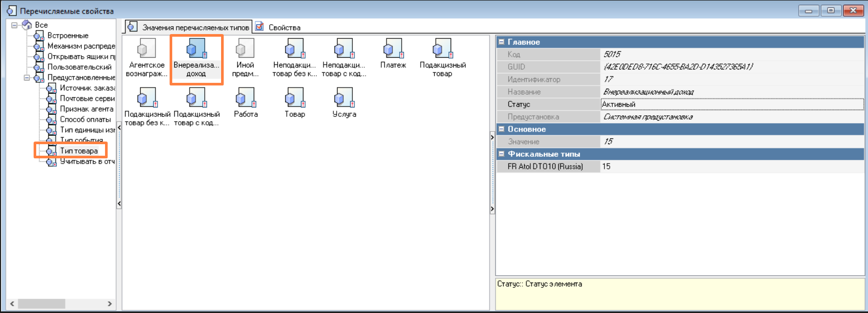Viewport: 868px width, 313px height.
Task: Click the Статус field value Активный
Action: click(731, 104)
